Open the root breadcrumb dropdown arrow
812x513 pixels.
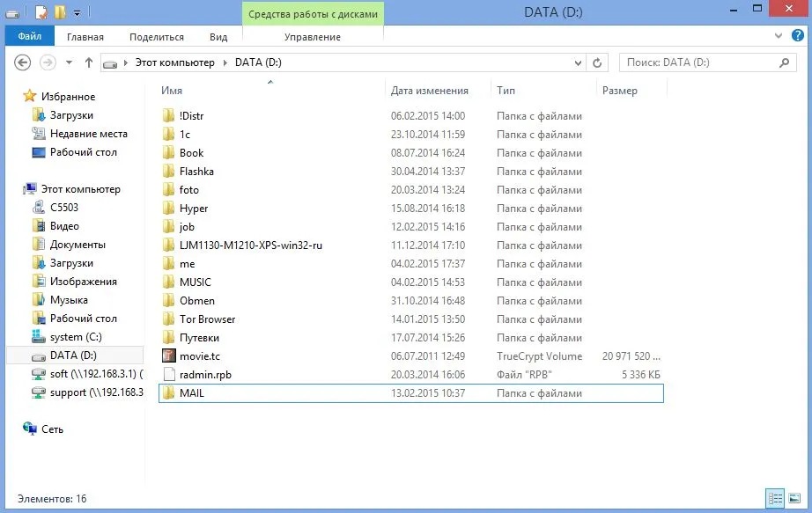click(125, 62)
